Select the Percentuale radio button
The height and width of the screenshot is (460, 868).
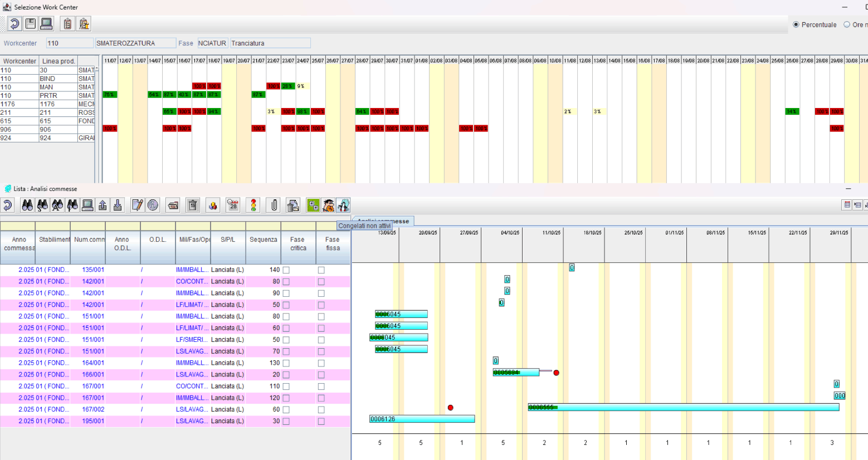[796, 25]
